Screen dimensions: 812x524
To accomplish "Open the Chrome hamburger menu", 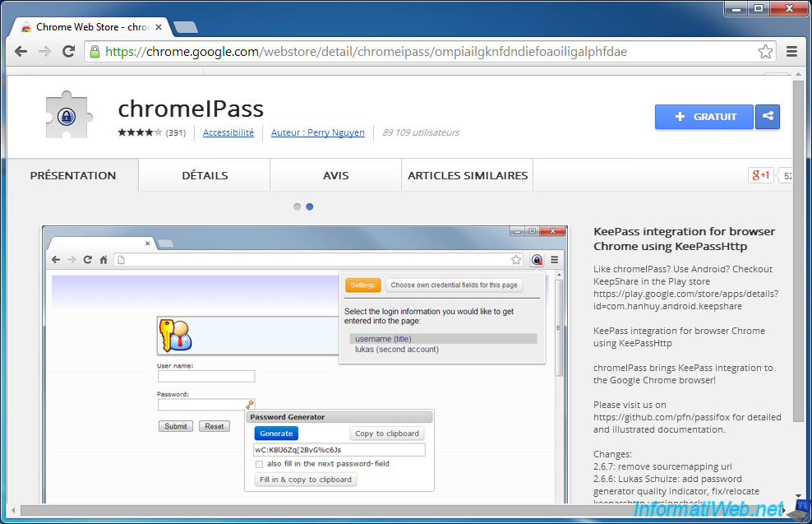I will coord(791,51).
